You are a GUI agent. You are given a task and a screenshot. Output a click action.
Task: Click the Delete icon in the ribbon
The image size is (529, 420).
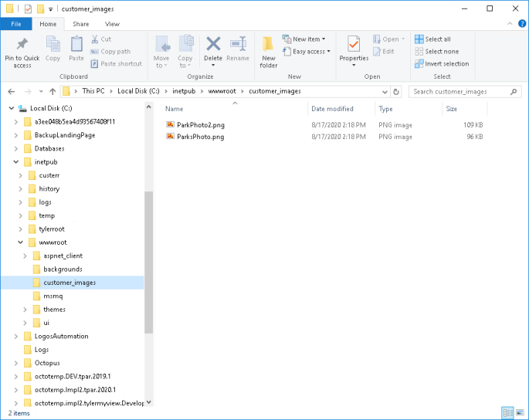coord(213,49)
